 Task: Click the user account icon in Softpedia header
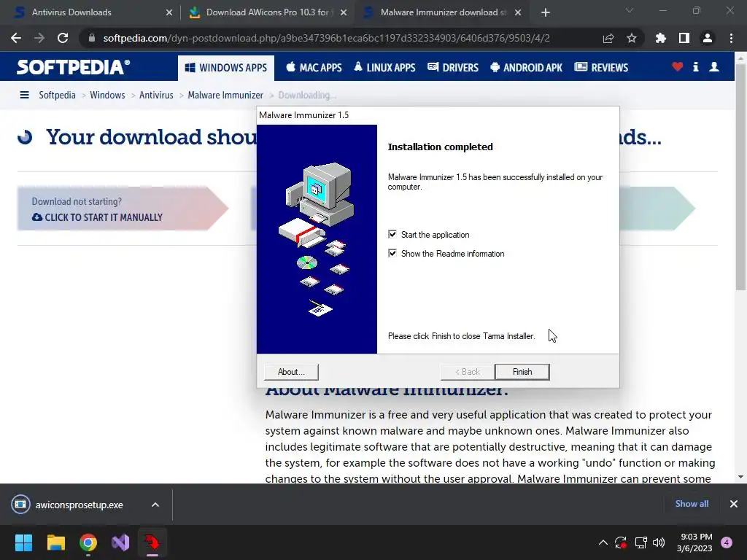tap(714, 67)
